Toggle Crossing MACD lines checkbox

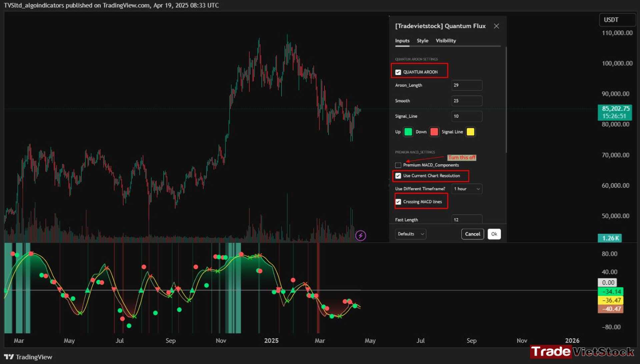[x=398, y=202]
